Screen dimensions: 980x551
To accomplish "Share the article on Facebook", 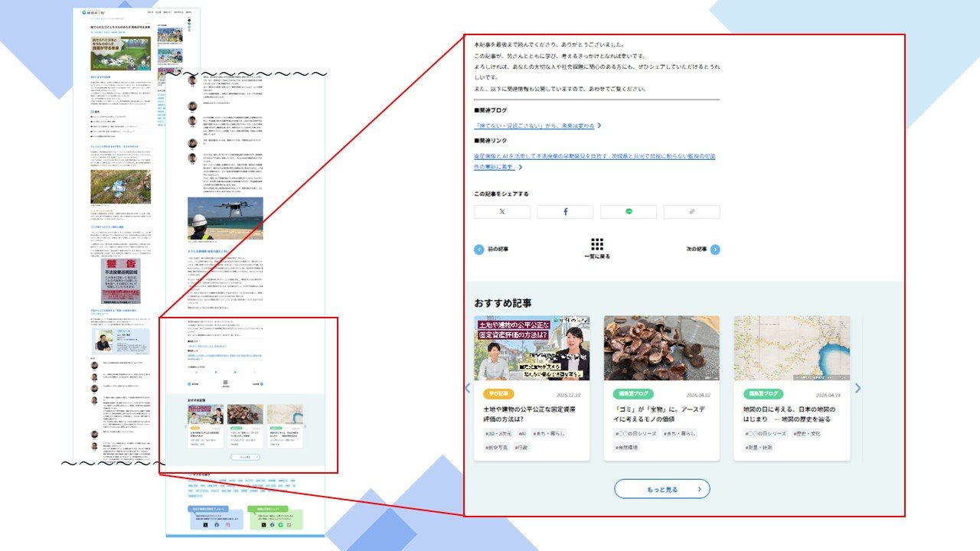I will 565,211.
